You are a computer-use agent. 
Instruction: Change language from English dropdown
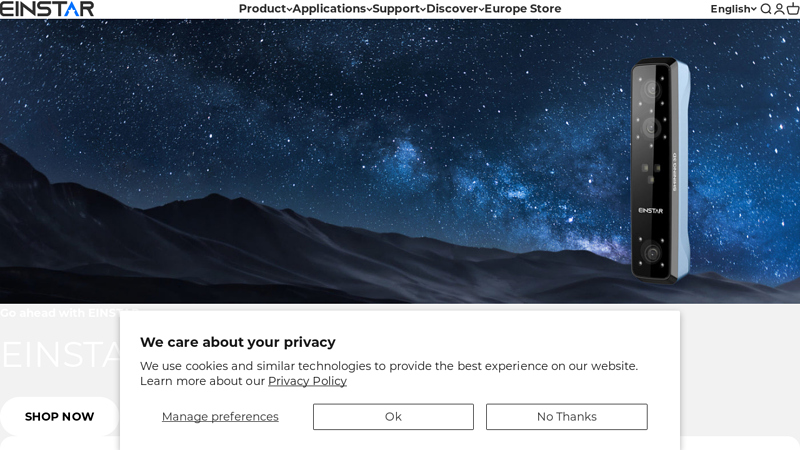pos(733,9)
